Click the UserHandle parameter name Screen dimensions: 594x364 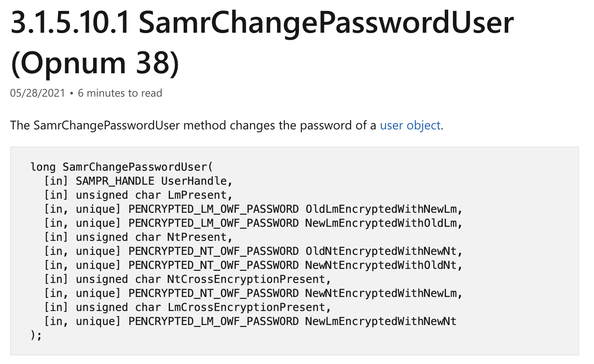(194, 181)
